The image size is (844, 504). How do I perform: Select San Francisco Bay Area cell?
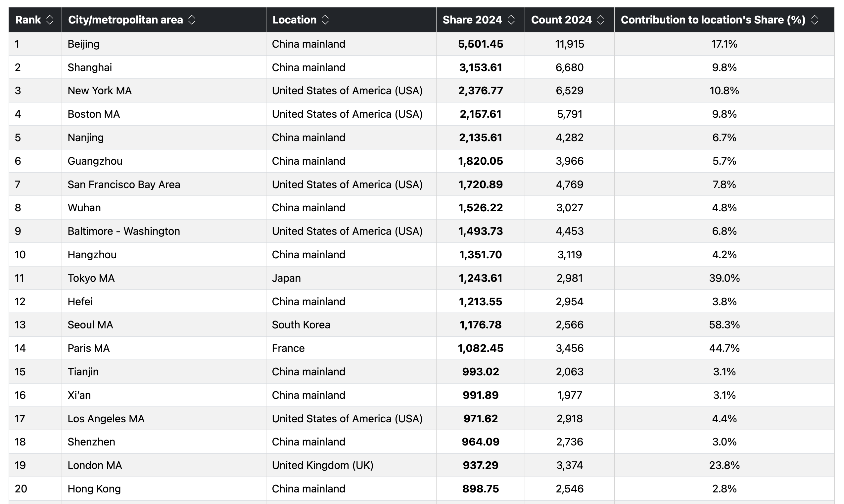[x=124, y=185]
